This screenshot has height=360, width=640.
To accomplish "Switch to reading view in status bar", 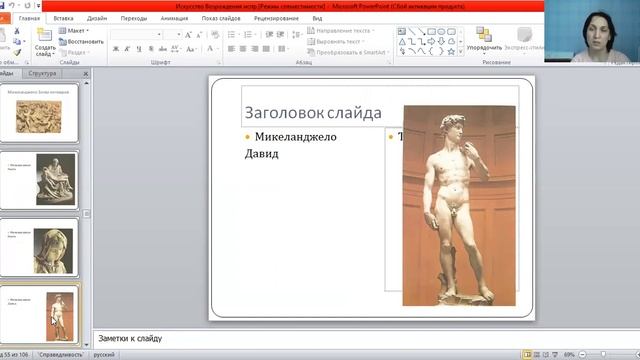I will [546, 355].
